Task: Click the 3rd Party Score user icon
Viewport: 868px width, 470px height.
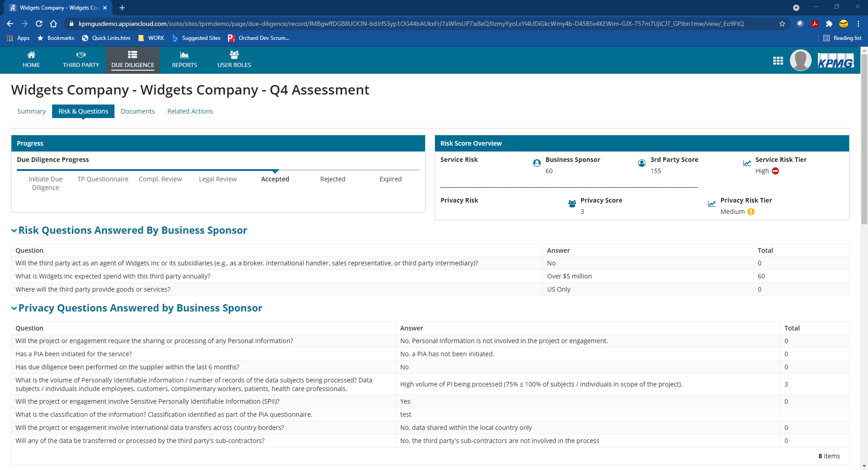Action: [642, 163]
